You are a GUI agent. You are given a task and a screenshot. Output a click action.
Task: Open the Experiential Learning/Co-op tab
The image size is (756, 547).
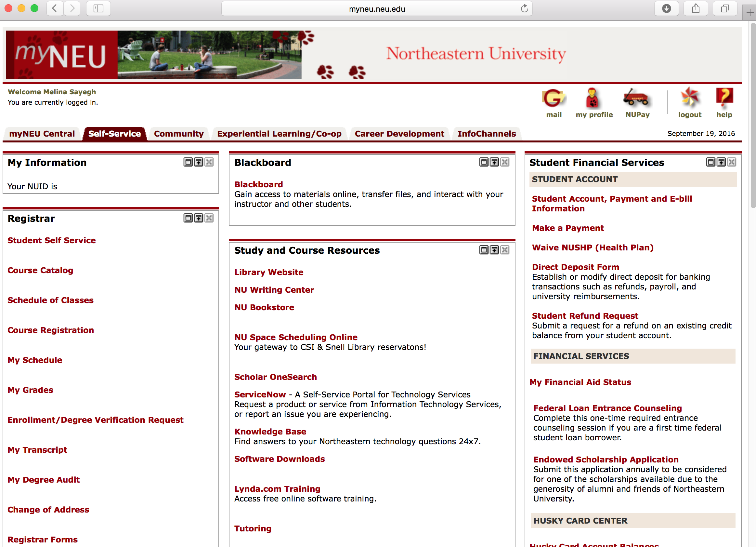pos(279,134)
